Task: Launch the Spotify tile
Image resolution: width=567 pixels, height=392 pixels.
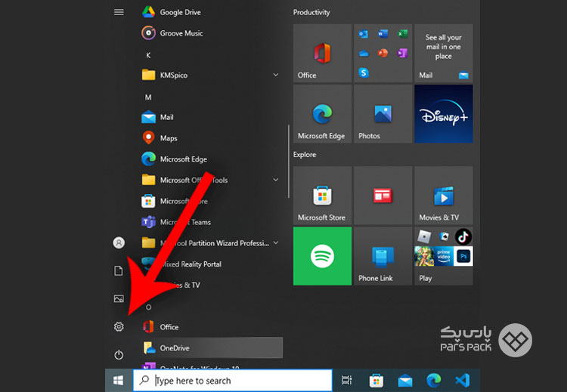Action: click(x=322, y=256)
